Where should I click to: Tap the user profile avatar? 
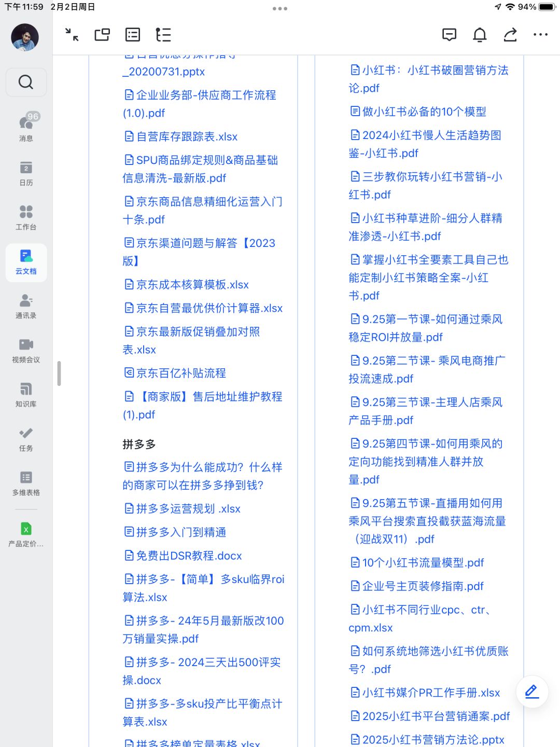coord(25,37)
